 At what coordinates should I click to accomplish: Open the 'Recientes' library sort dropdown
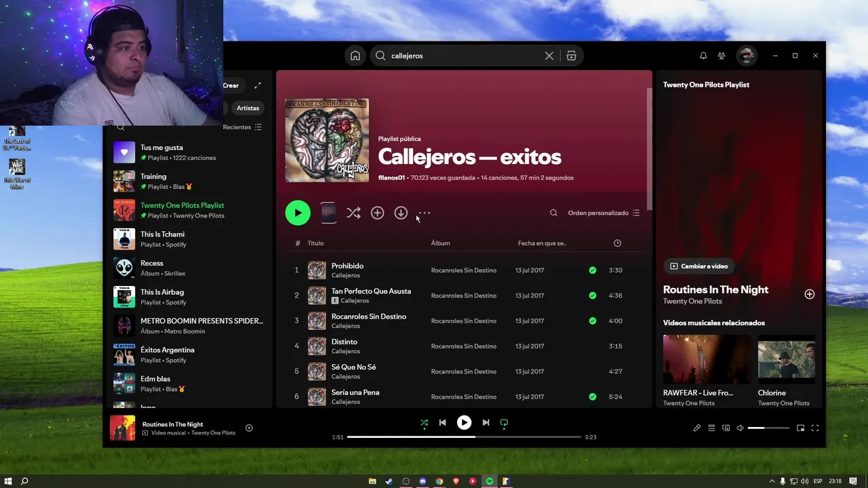coord(242,127)
